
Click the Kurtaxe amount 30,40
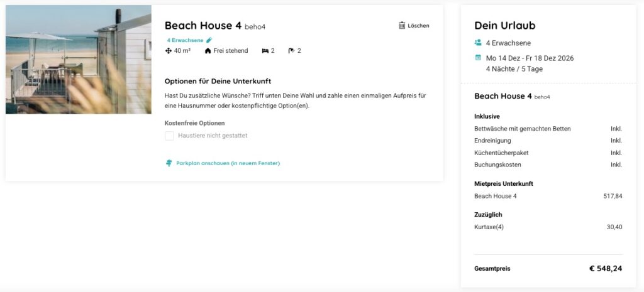pos(614,227)
